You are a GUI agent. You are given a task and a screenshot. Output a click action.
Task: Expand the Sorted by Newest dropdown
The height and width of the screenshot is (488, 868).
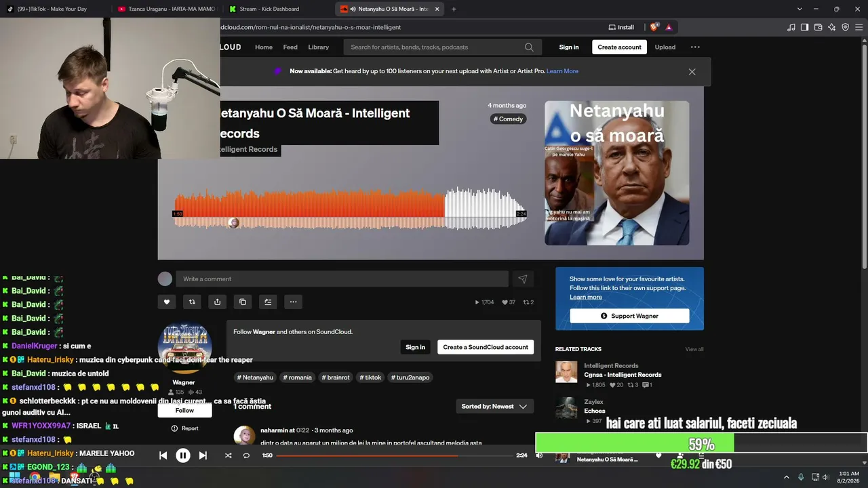click(x=494, y=407)
